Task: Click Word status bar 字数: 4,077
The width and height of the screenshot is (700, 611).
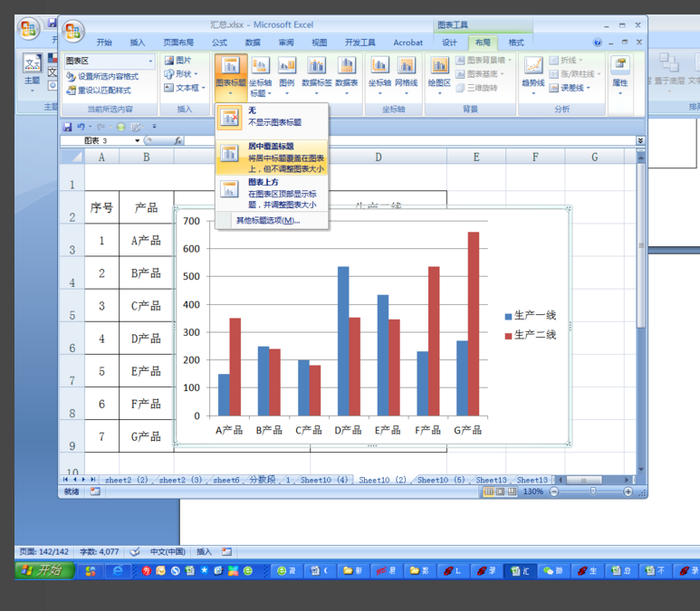Action: coord(99,551)
